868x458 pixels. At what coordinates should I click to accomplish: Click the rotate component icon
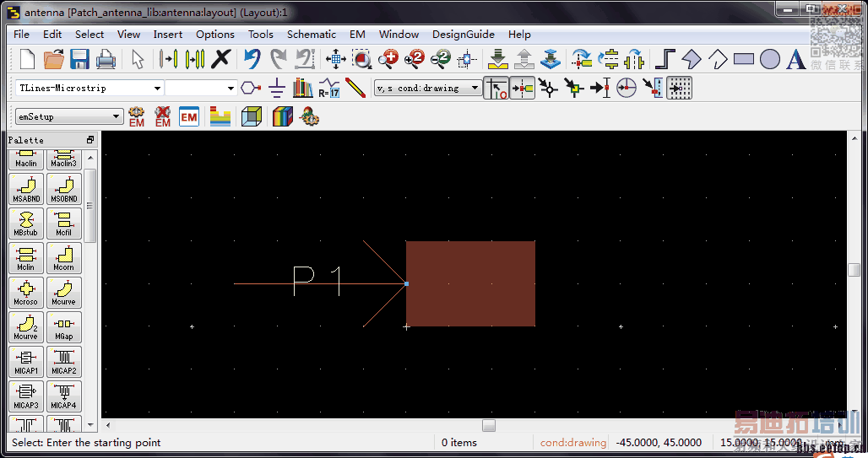click(x=582, y=59)
